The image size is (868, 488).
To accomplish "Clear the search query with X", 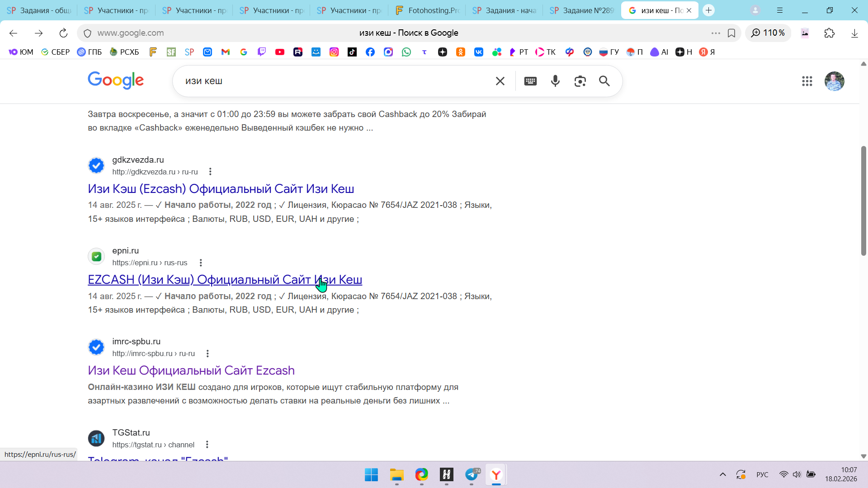I will pos(500,81).
